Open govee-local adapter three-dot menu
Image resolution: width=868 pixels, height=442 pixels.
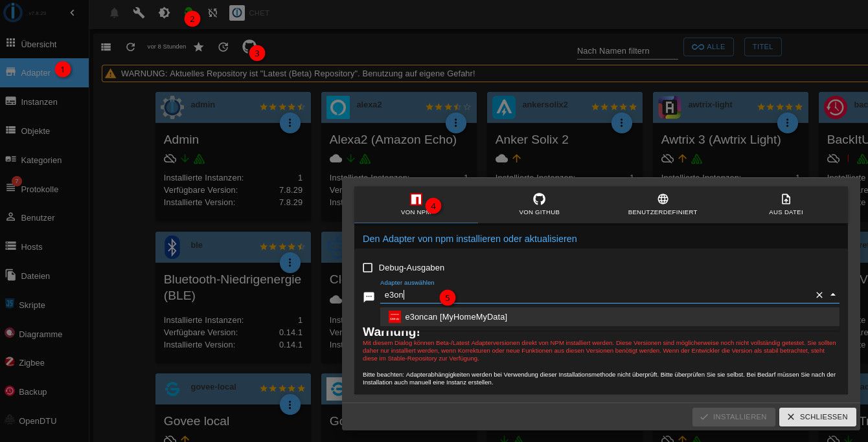pyautogui.click(x=290, y=404)
